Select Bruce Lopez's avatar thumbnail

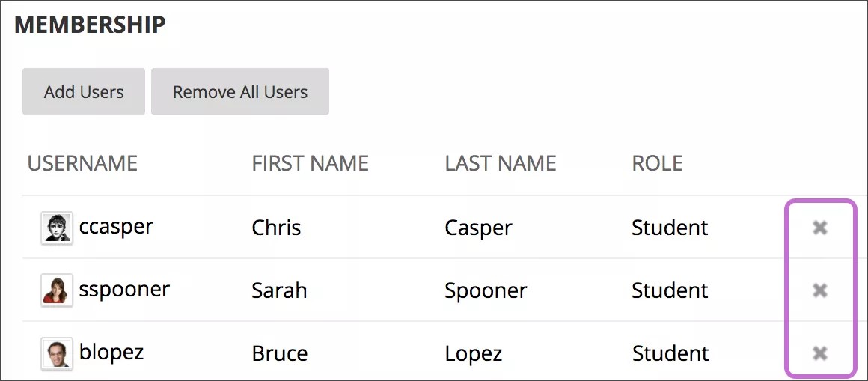coord(57,353)
